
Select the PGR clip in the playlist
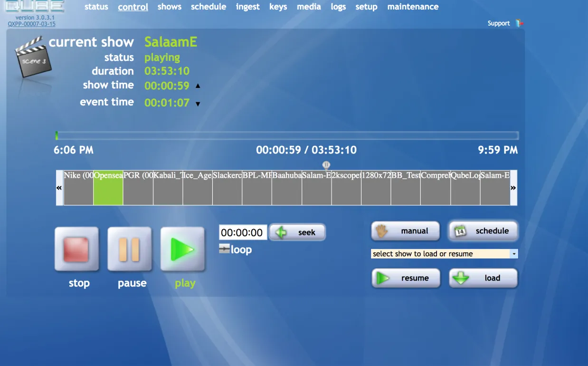(138, 188)
